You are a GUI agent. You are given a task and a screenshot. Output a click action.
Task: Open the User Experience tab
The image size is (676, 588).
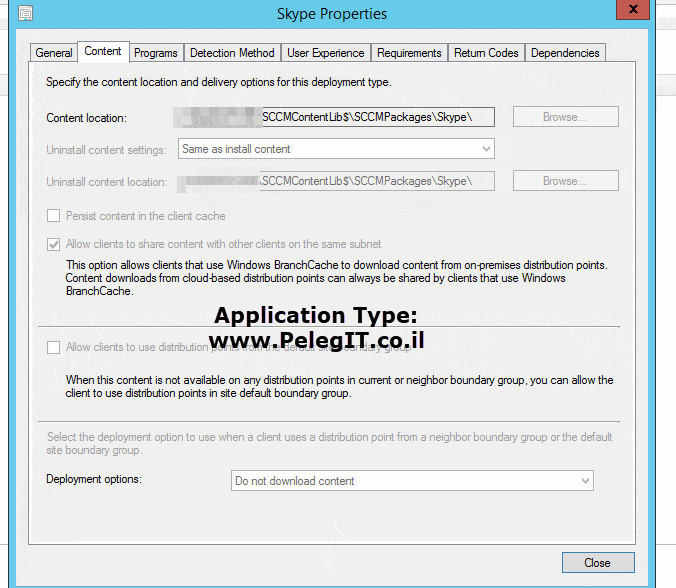(x=325, y=53)
